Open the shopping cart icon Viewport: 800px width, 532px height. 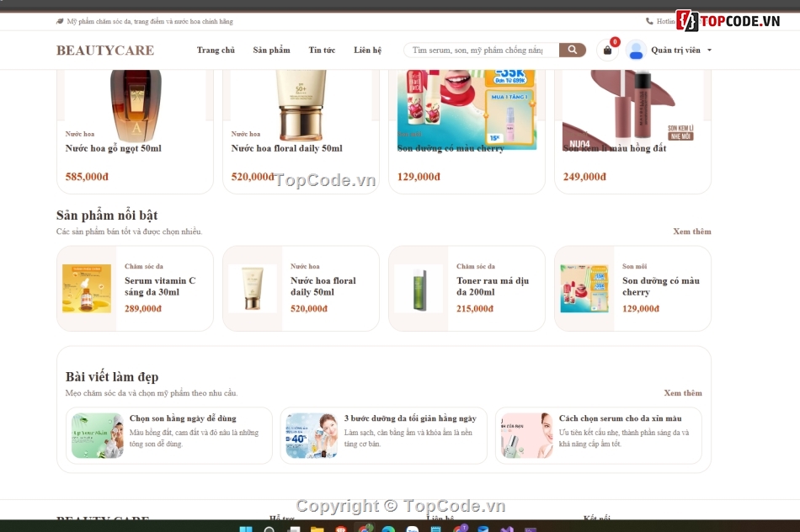607,50
